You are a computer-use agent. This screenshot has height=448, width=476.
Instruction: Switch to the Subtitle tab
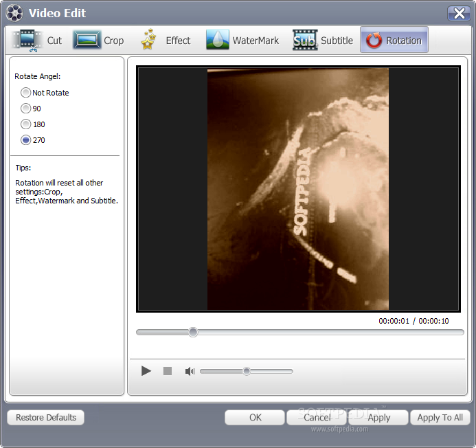click(x=323, y=40)
